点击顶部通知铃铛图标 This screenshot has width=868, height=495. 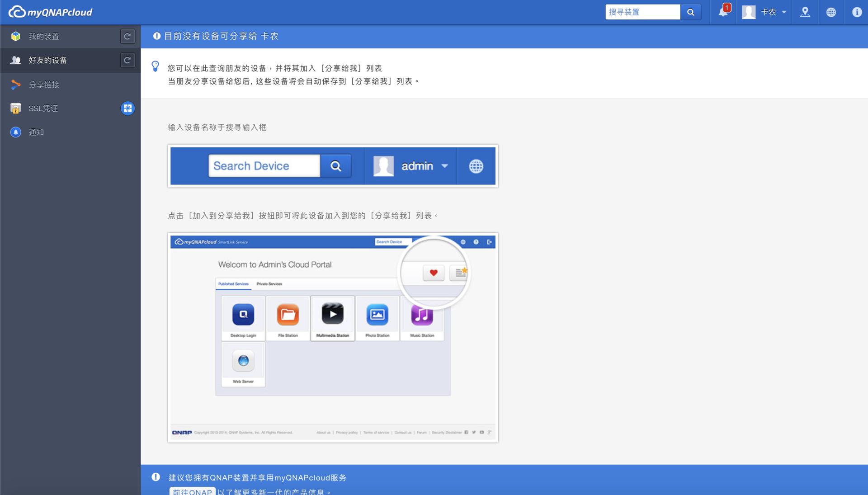pos(722,12)
